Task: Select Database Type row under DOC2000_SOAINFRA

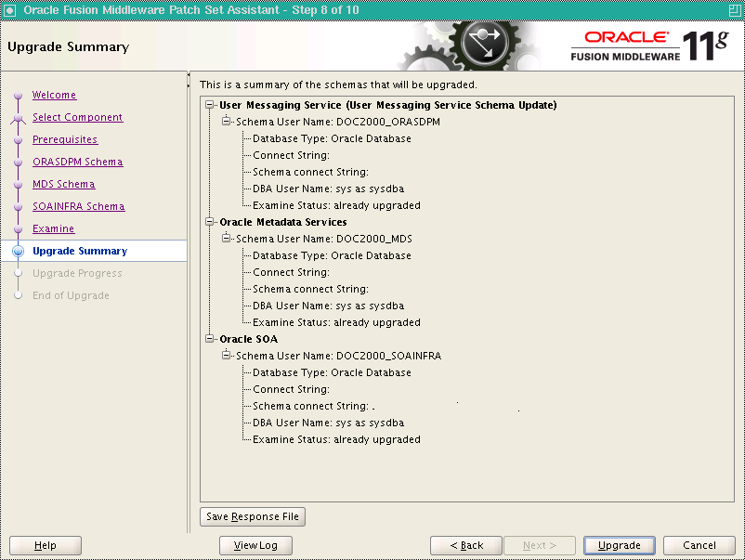Action: point(332,372)
